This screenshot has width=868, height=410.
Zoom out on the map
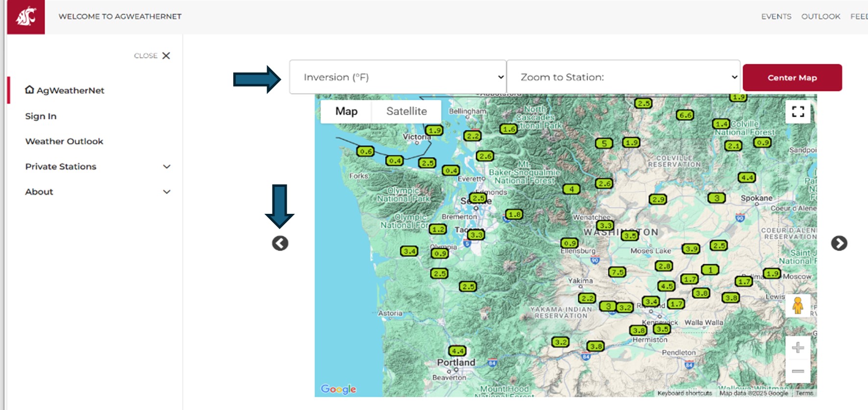tap(797, 371)
